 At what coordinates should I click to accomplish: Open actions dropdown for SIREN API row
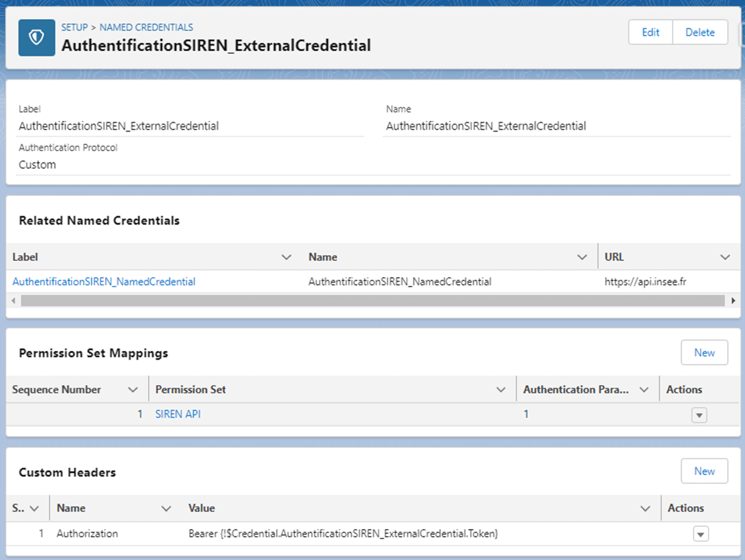[699, 416]
